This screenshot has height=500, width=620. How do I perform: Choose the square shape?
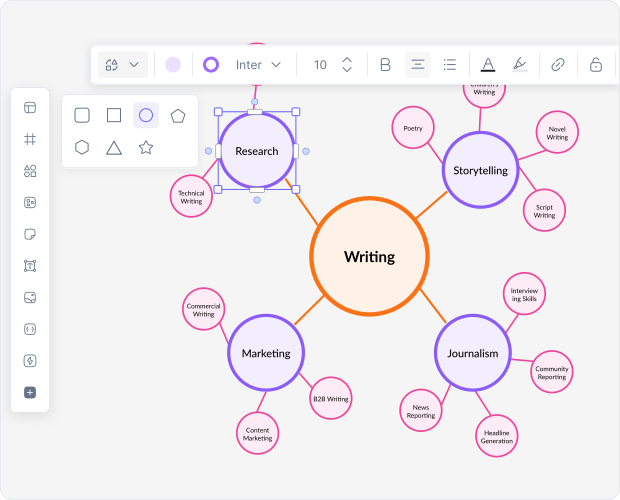[x=114, y=115]
